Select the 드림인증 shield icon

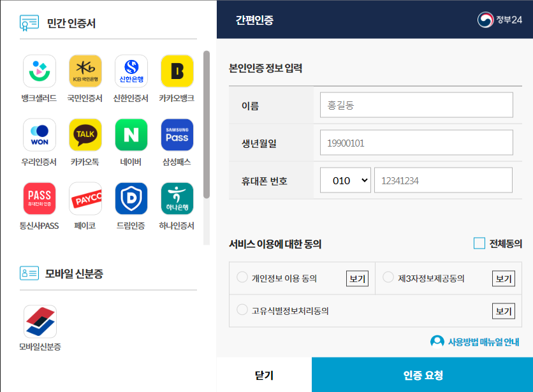click(131, 199)
